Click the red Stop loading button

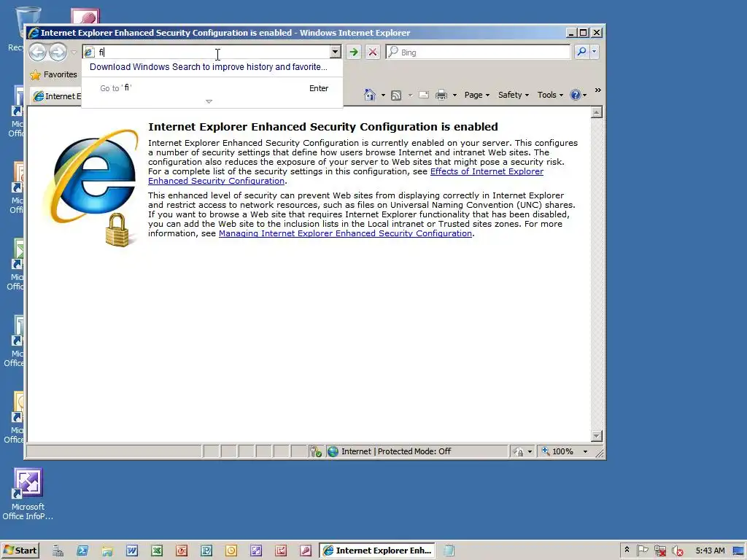373,52
